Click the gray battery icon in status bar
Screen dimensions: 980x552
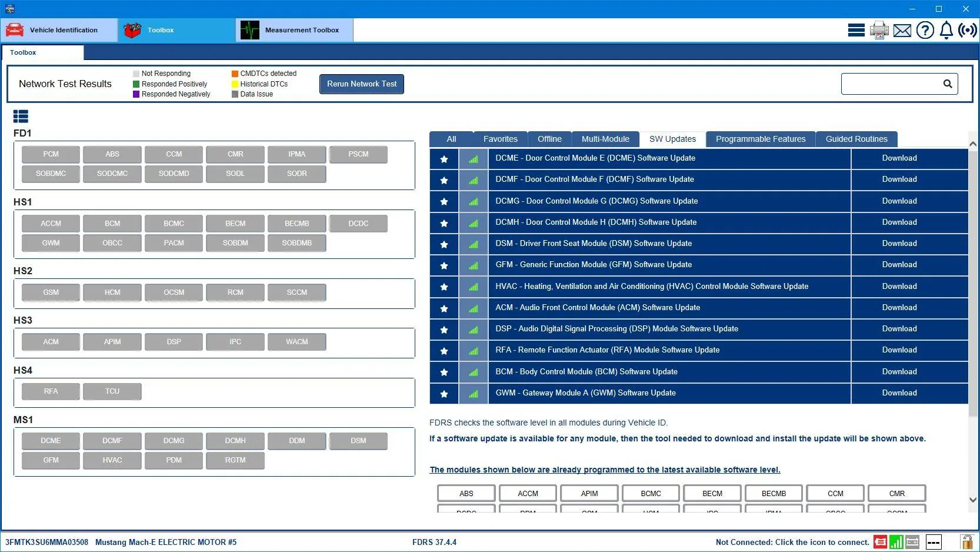[912, 542]
